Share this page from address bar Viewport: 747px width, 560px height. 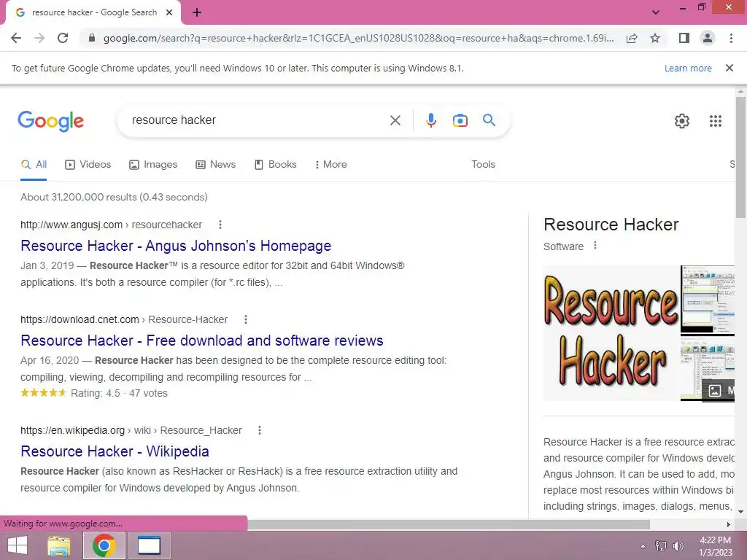point(632,39)
